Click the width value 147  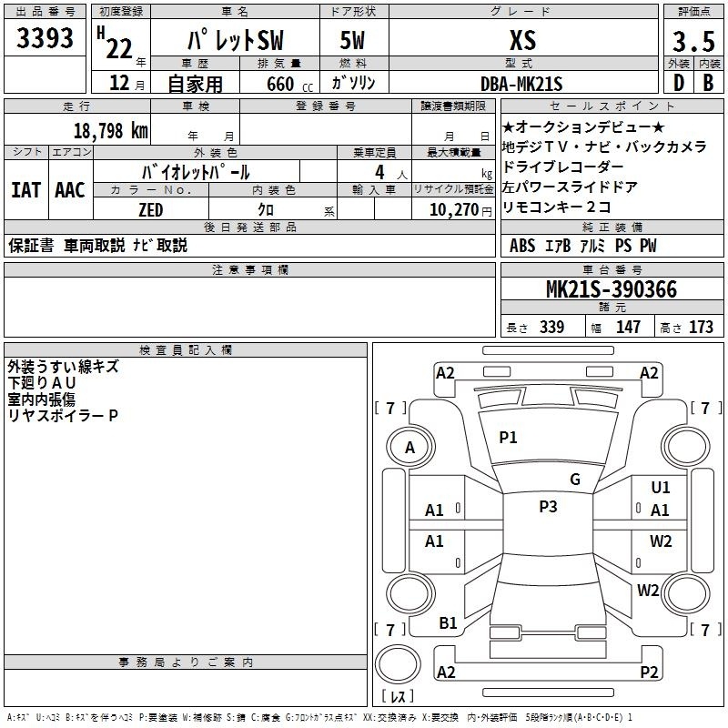[628, 327]
